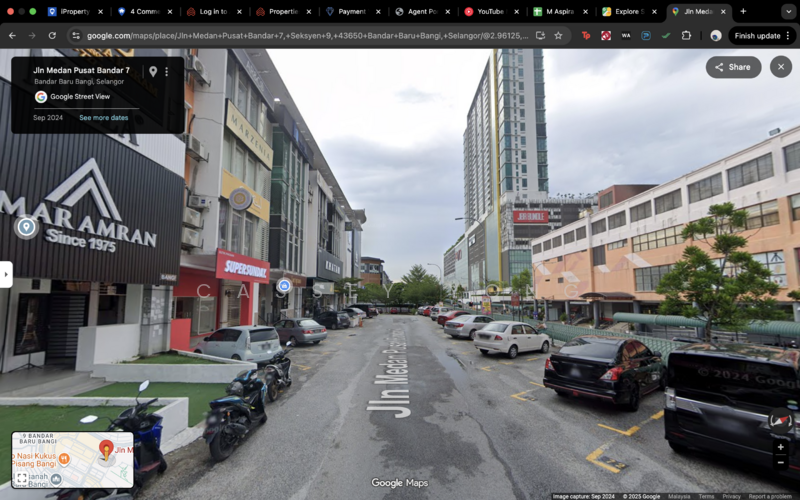This screenshot has width=800, height=500.
Task: Click the Share button
Action: 733,67
